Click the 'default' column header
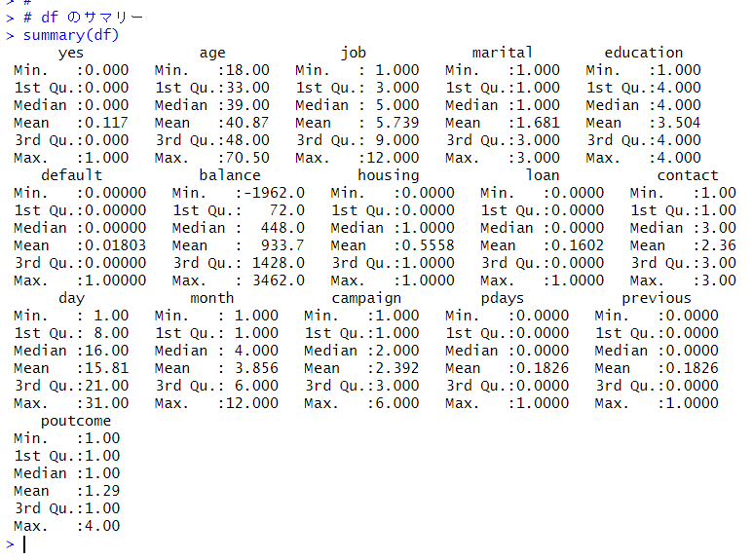 click(x=71, y=175)
